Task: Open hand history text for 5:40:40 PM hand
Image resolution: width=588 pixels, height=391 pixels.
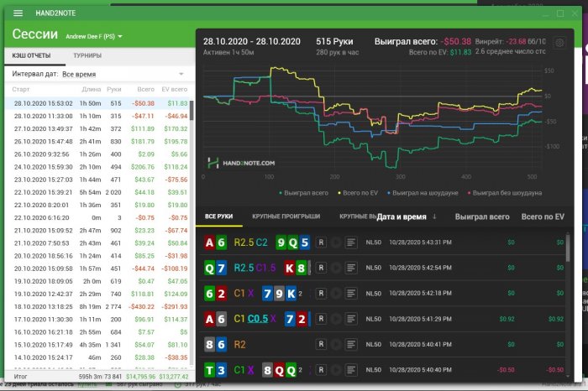Action: [x=351, y=370]
